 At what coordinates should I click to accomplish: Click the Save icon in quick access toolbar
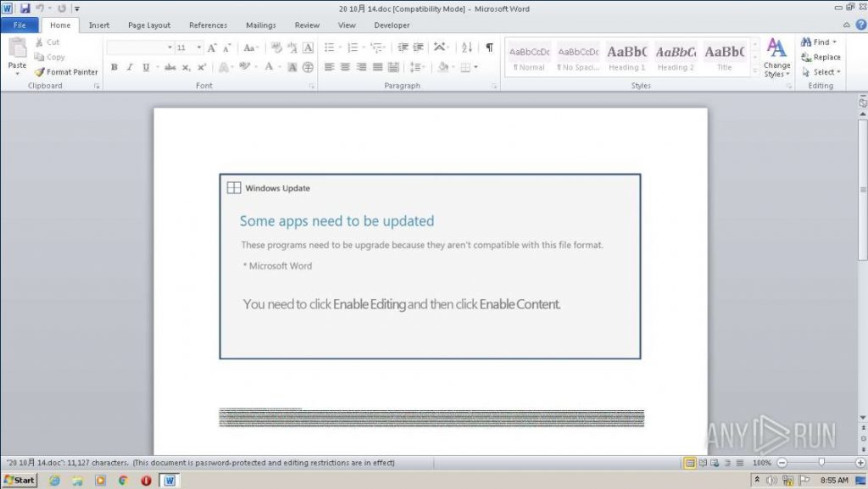tap(25, 8)
